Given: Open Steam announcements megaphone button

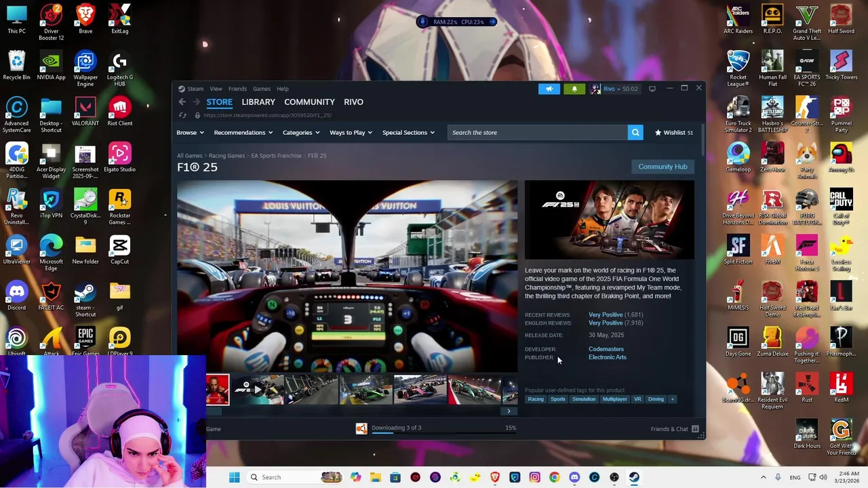Looking at the screenshot, I should pyautogui.click(x=549, y=89).
